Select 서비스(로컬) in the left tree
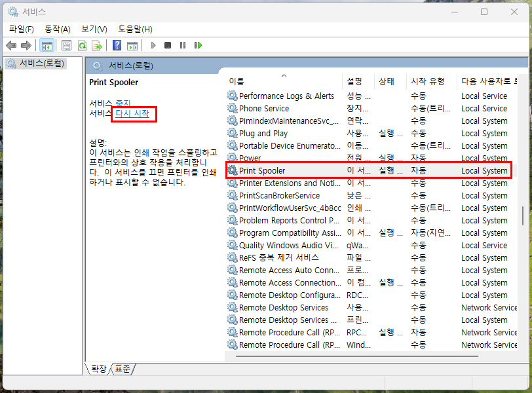This screenshot has width=532, height=393. (37, 62)
